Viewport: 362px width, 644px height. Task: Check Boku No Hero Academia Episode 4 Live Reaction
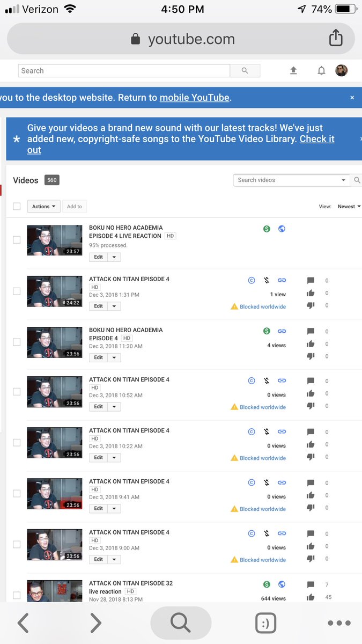pyautogui.click(x=17, y=240)
